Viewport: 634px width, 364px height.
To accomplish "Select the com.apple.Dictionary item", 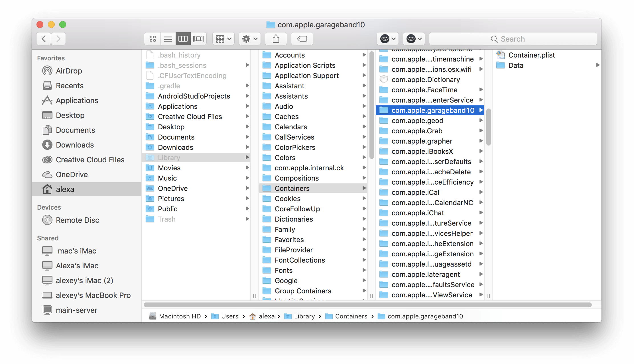I will [x=430, y=79].
